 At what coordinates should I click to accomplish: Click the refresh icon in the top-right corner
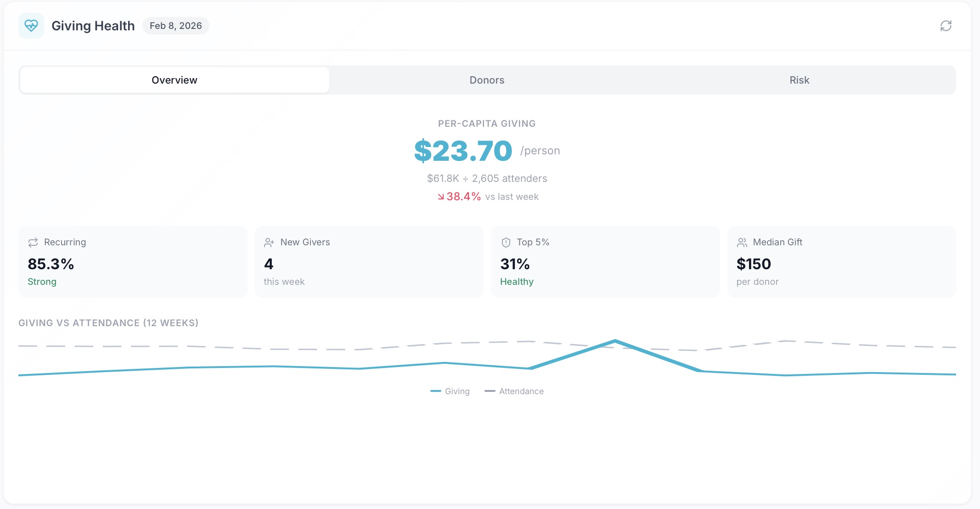946,26
